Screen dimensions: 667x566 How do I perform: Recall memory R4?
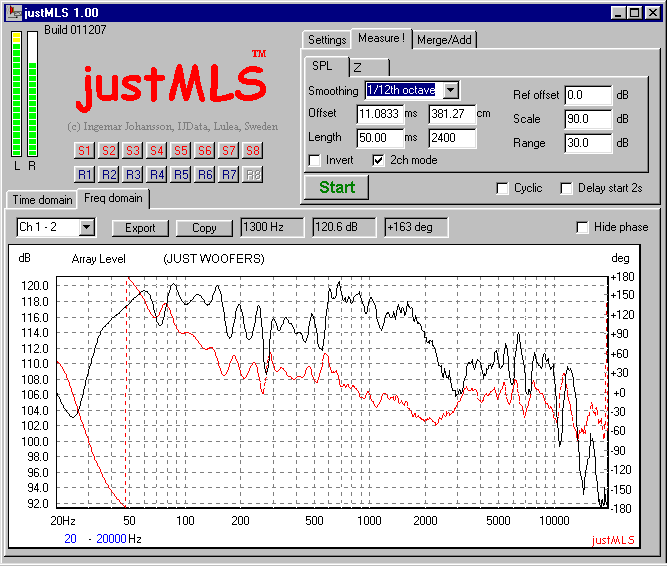[157, 174]
